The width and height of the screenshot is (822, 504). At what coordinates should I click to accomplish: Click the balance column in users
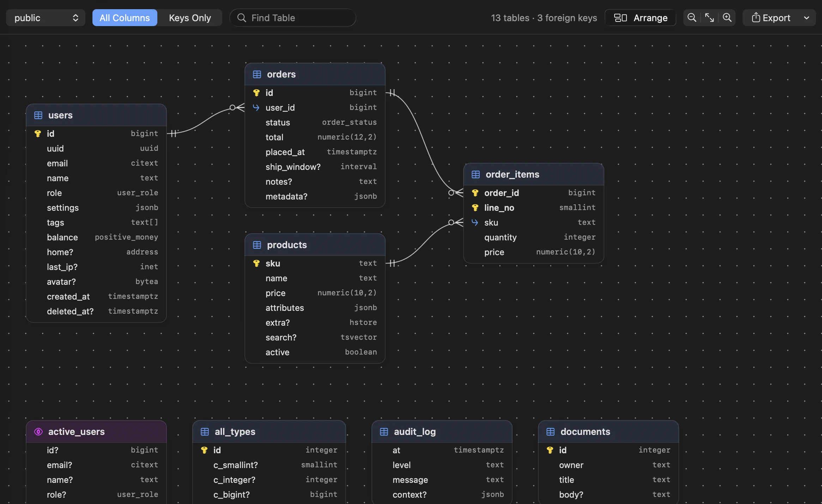click(x=96, y=237)
